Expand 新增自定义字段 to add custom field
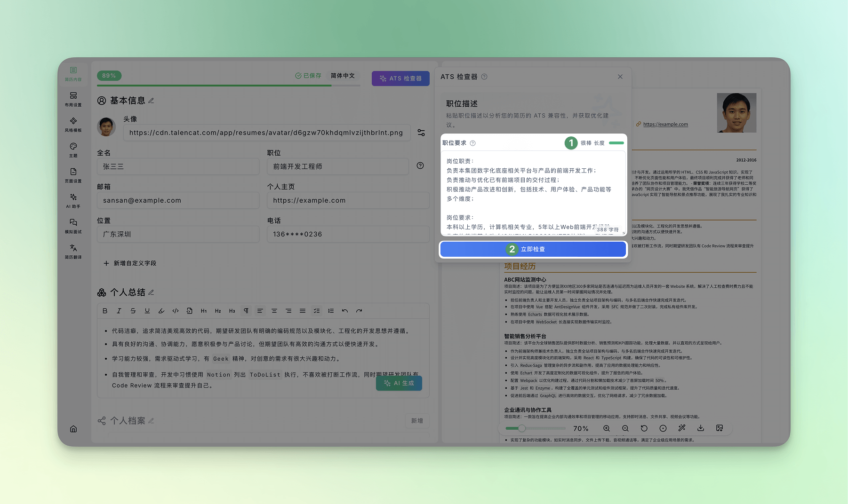This screenshot has height=504, width=848. click(x=130, y=263)
